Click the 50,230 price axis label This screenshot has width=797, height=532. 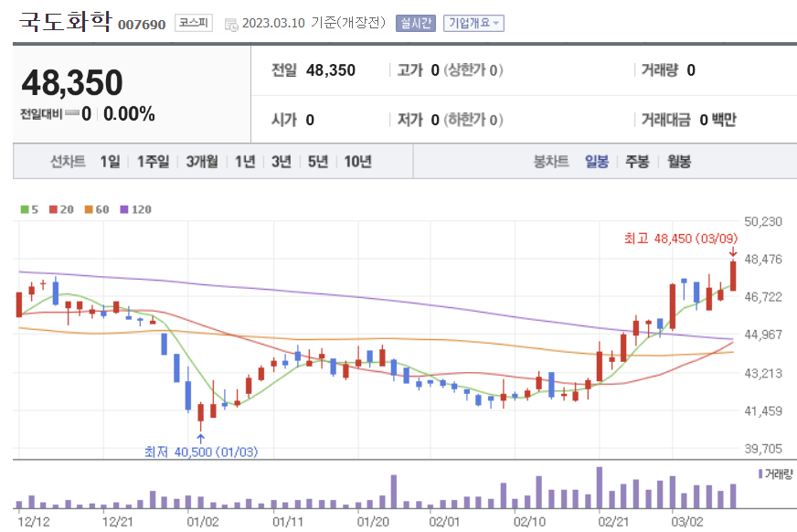[763, 221]
